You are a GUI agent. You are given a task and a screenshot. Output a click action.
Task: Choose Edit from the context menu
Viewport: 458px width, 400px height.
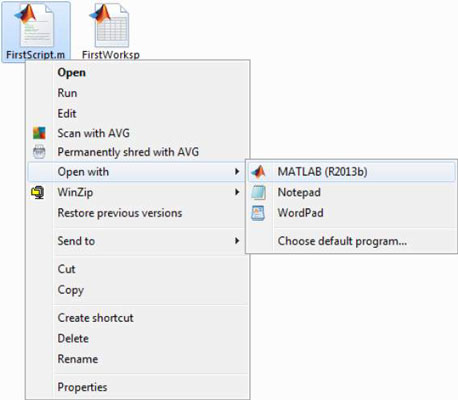coord(137,113)
